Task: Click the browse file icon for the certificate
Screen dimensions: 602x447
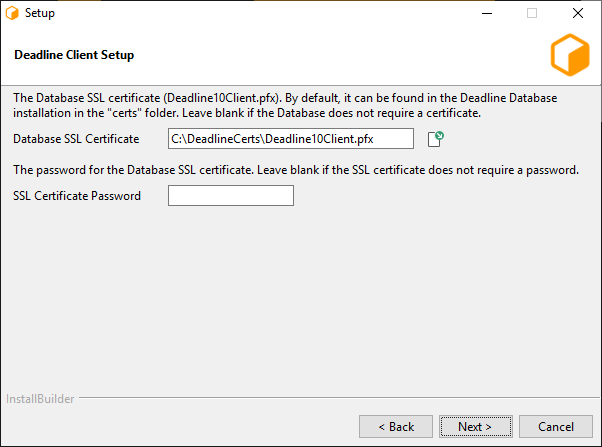Action: 435,139
